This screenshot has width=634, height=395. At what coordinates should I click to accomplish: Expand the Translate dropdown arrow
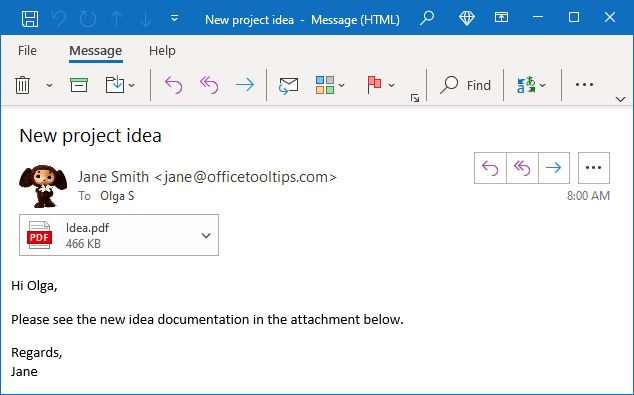tap(543, 85)
